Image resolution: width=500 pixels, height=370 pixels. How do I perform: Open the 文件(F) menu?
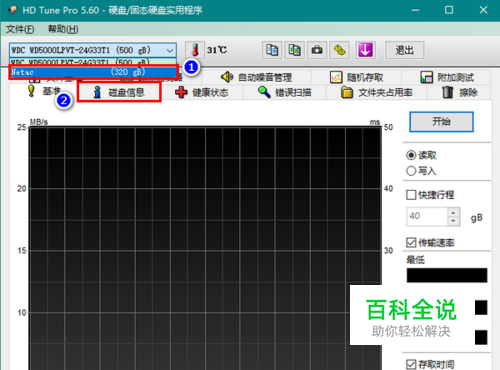[x=20, y=29]
